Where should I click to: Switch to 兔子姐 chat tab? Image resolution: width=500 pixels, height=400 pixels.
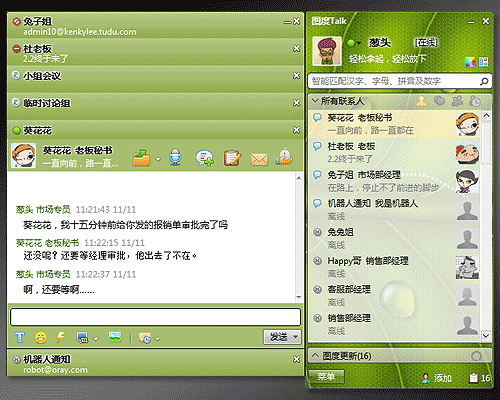pyautogui.click(x=155, y=26)
